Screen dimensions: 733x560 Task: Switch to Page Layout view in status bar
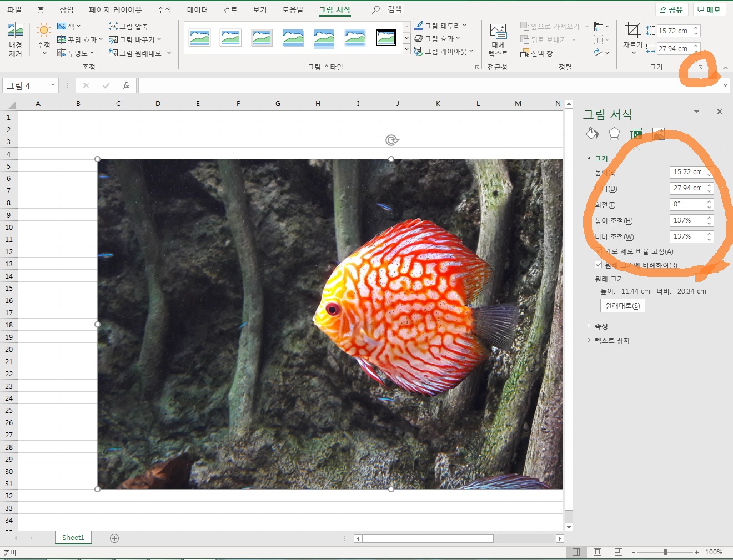(x=598, y=552)
